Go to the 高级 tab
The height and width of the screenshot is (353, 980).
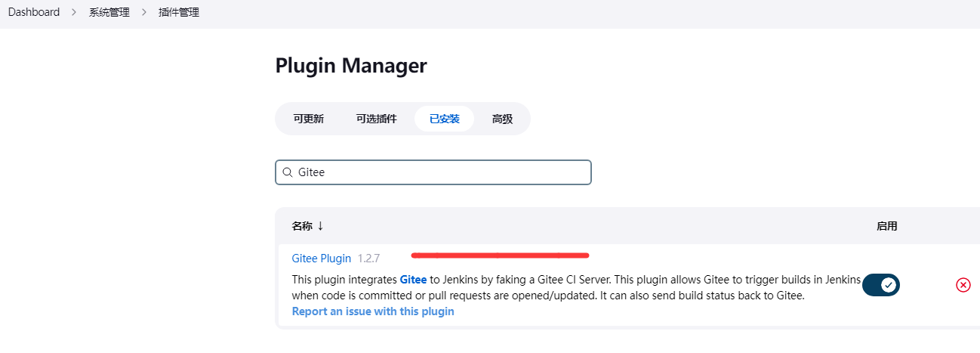coord(502,119)
